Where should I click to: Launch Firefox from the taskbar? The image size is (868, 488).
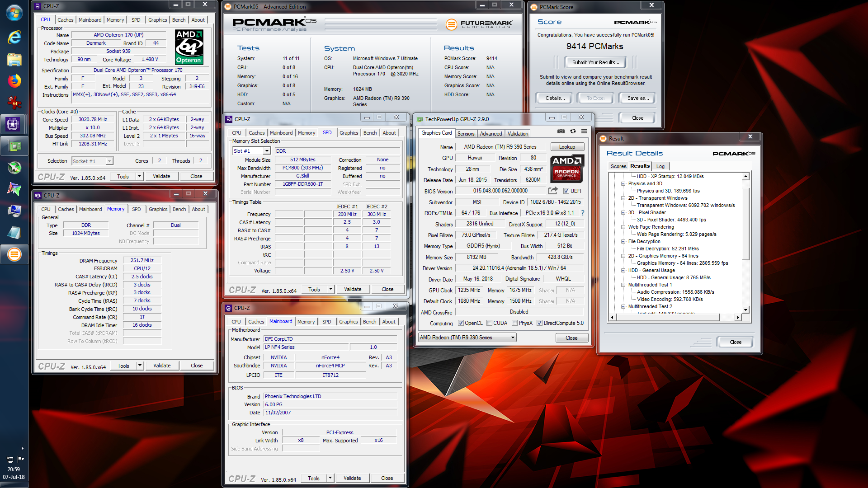click(x=14, y=81)
